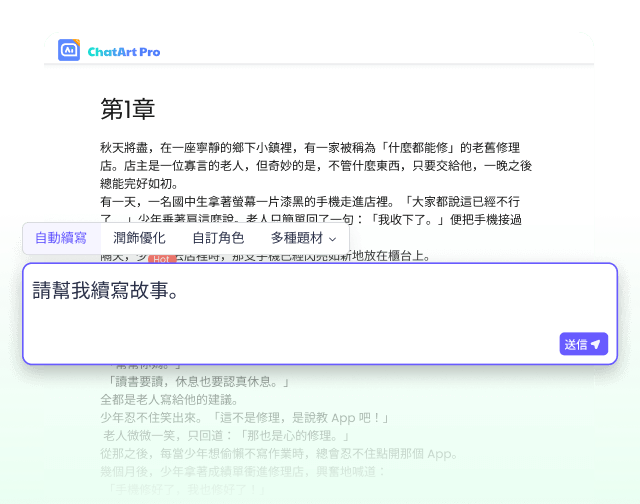Switch to the 自動續寫 tab
Image resolution: width=640 pixels, height=504 pixels.
(x=61, y=238)
